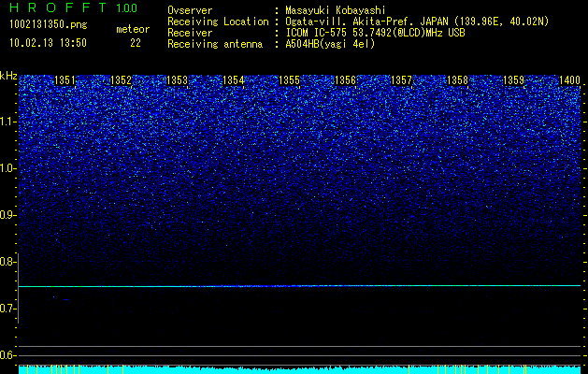Select the ICOM IC-575 53.7492 MHz USB text
Viewport: 588px width, 374px height.
pos(375,33)
